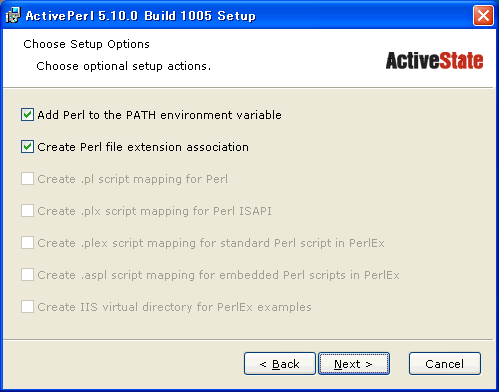Image resolution: width=499 pixels, height=392 pixels.
Task: Go to the next setup step
Action: point(354,364)
